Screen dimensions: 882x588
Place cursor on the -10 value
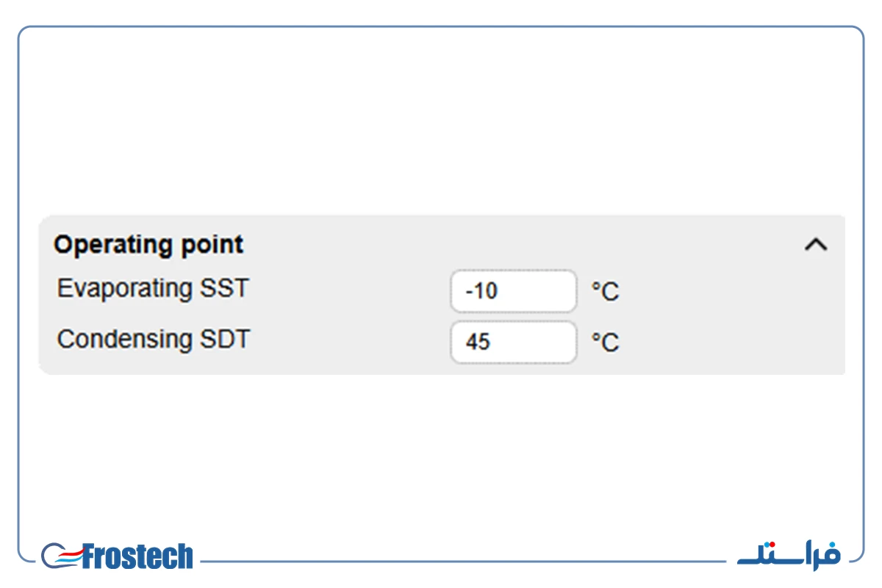click(x=481, y=291)
